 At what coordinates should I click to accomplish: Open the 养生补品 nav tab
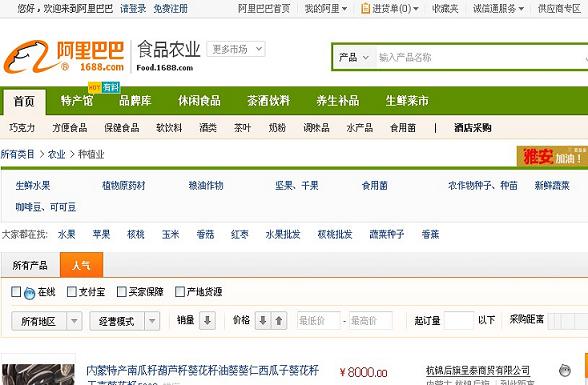[338, 101]
